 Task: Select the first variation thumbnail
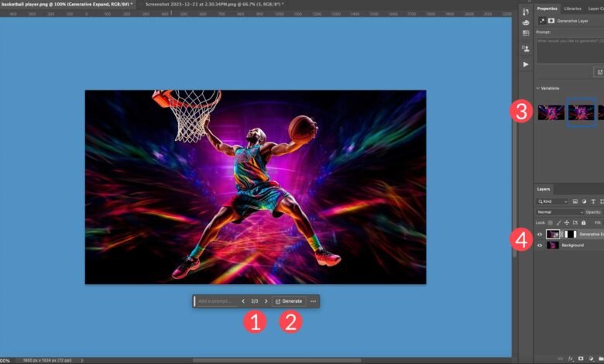(x=551, y=112)
